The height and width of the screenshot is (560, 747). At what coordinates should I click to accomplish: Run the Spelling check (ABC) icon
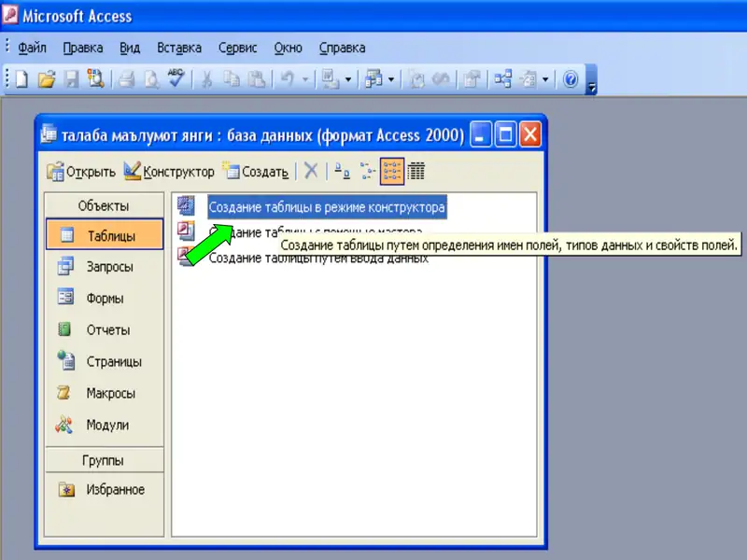click(176, 79)
